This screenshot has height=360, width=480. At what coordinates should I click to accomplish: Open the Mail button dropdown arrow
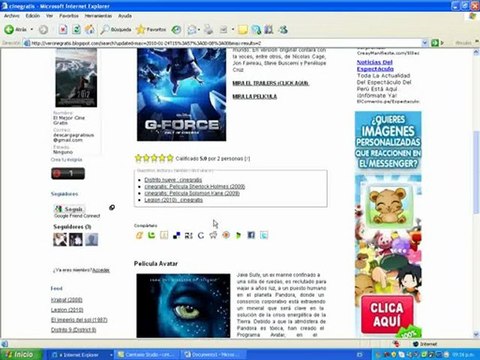[x=199, y=30]
